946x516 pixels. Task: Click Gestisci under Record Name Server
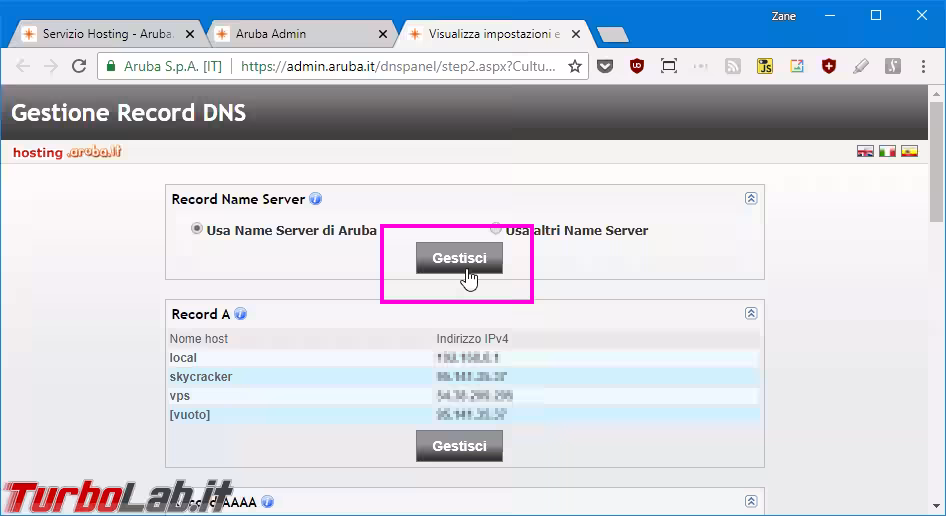(459, 258)
